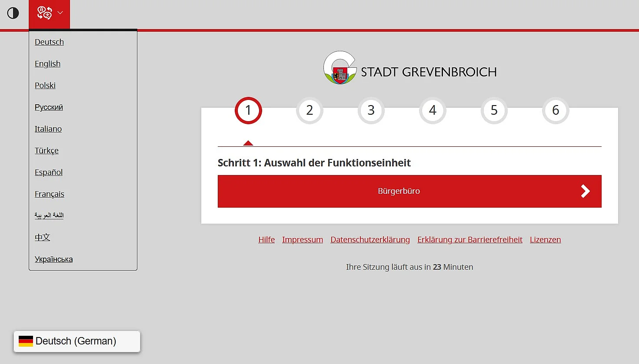Image resolution: width=639 pixels, height=364 pixels.
Task: Go to step 4 circle
Action: pos(433,110)
